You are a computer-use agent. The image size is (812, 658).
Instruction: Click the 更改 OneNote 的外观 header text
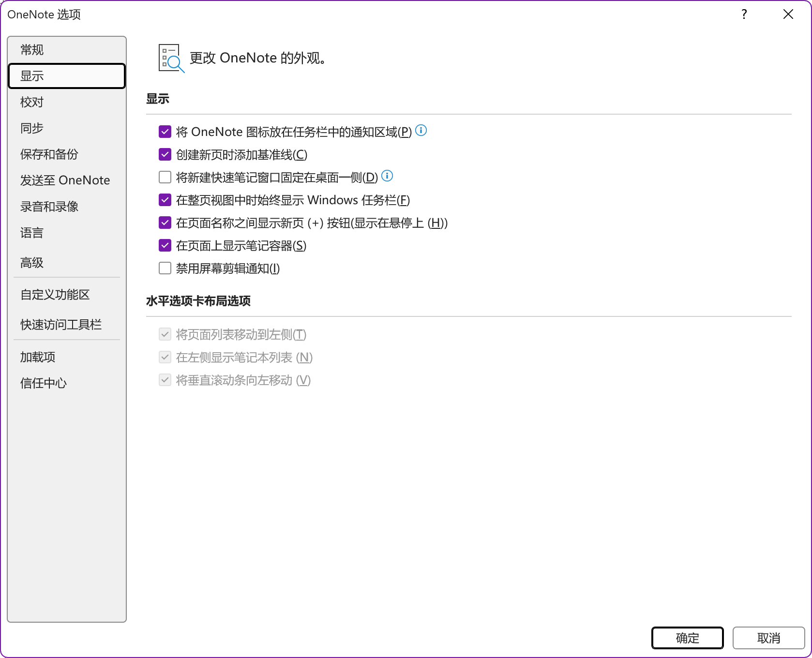point(257,58)
